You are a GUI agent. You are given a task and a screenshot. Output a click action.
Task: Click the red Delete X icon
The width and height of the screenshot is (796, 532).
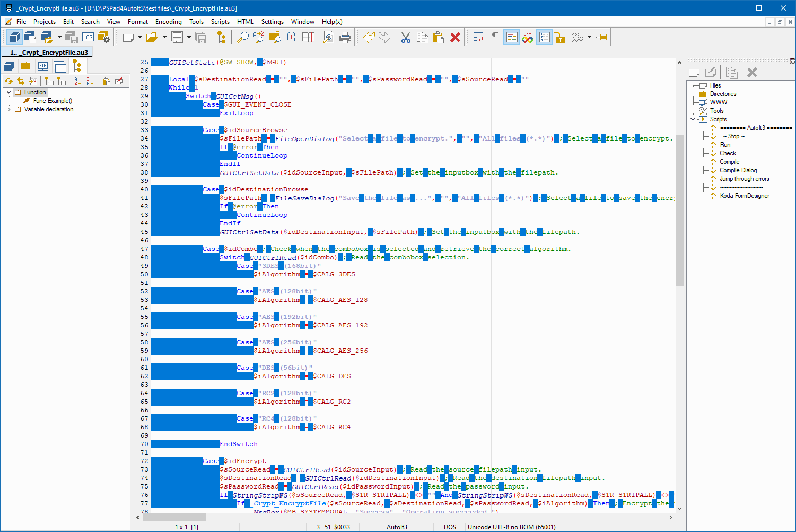[455, 37]
